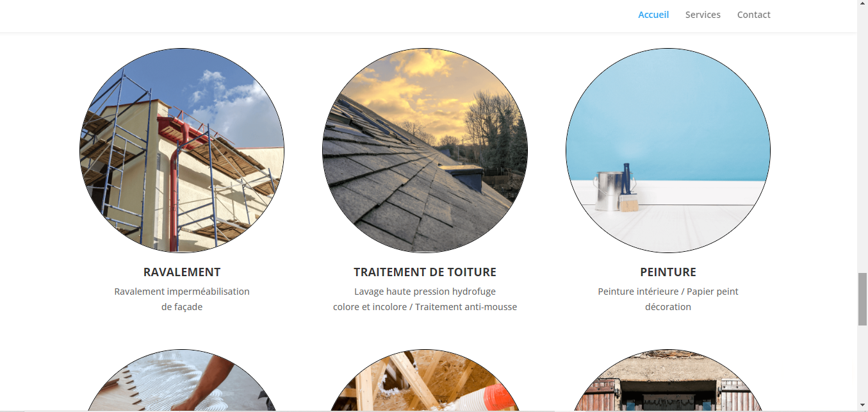
Task: Select the attic insulation circular image
Action: pos(425,380)
